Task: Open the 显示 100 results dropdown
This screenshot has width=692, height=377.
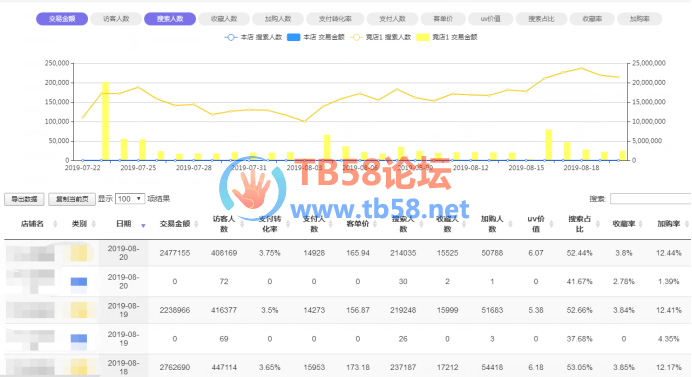Action: [130, 199]
